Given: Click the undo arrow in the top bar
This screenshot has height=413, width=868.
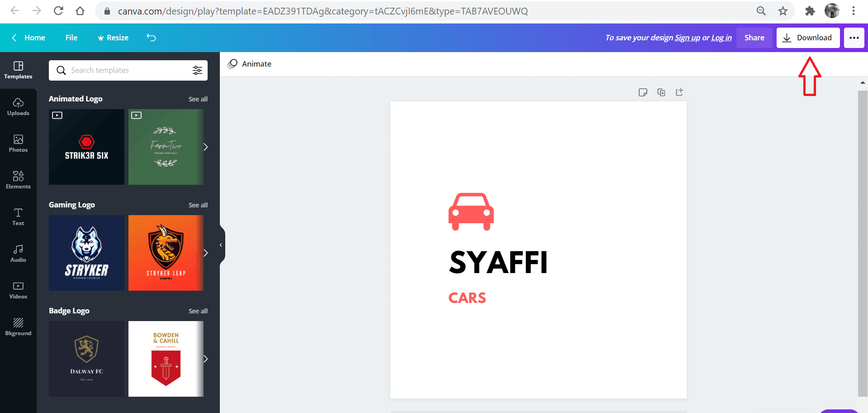Looking at the screenshot, I should [151, 38].
